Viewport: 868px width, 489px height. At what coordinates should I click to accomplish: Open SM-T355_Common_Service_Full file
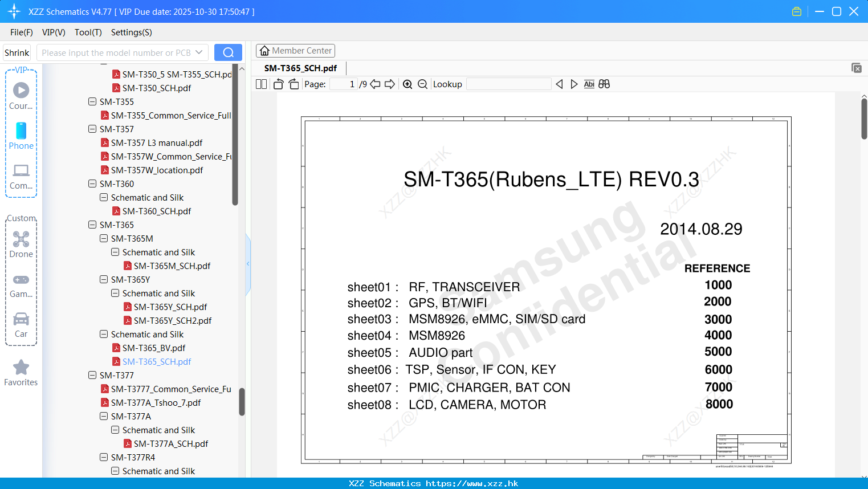[x=171, y=115]
